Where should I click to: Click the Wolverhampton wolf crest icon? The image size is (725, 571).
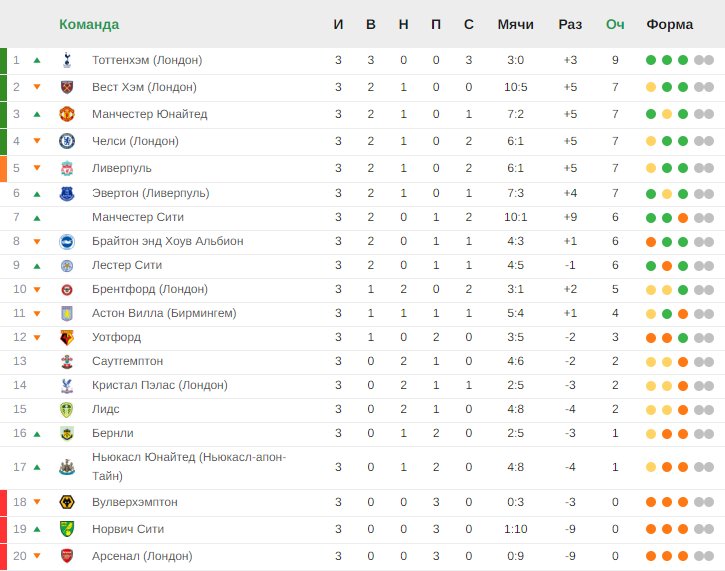tap(67, 502)
